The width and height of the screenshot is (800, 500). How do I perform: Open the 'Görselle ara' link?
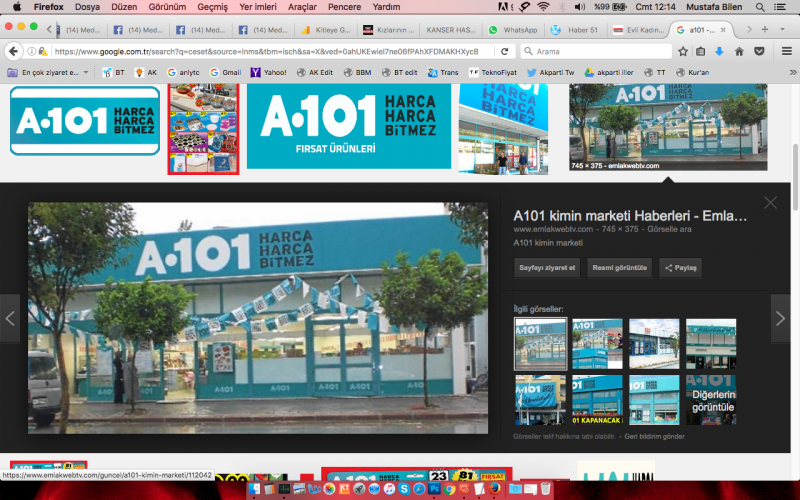pyautogui.click(x=669, y=229)
